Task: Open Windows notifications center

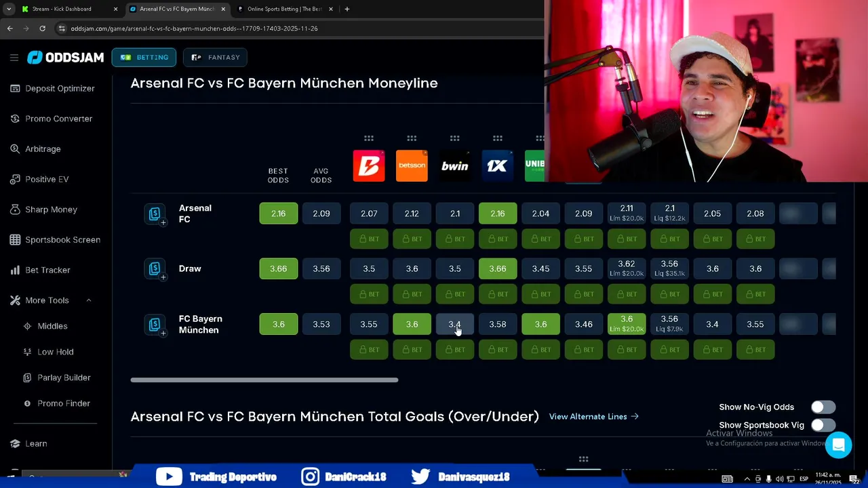Action: (x=854, y=479)
